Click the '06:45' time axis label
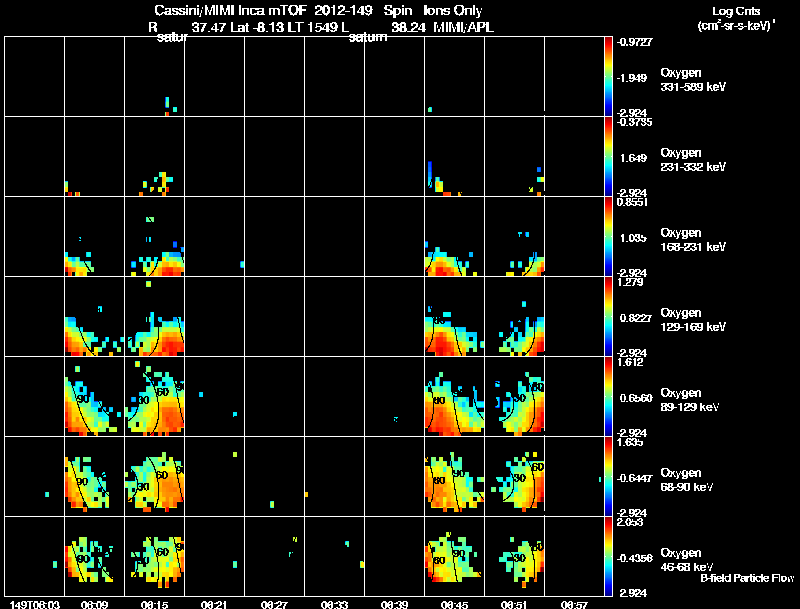 coord(454,605)
